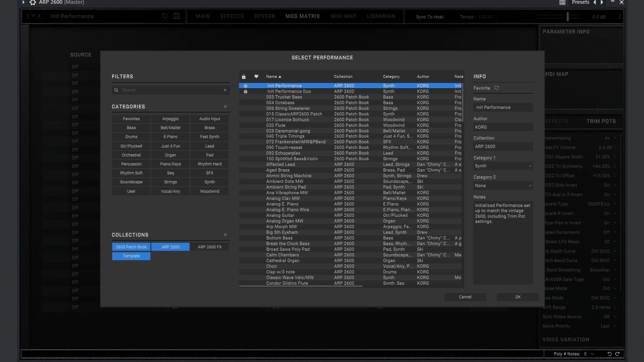The image size is (644, 362).
Task: Open the Mono Priority dropdown
Action: pyautogui.click(x=609, y=326)
